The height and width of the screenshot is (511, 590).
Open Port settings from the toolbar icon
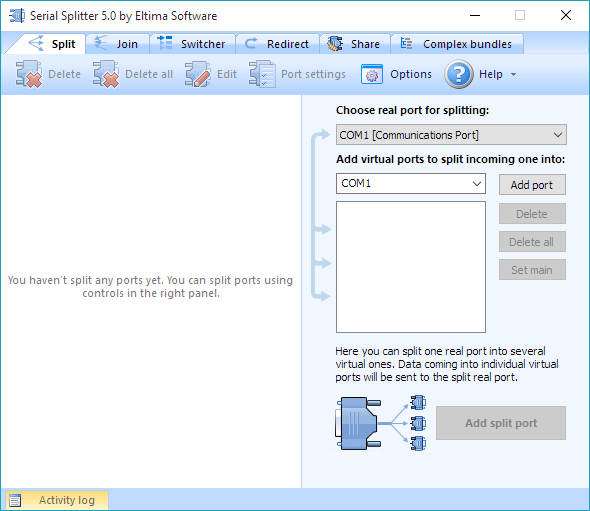(262, 74)
